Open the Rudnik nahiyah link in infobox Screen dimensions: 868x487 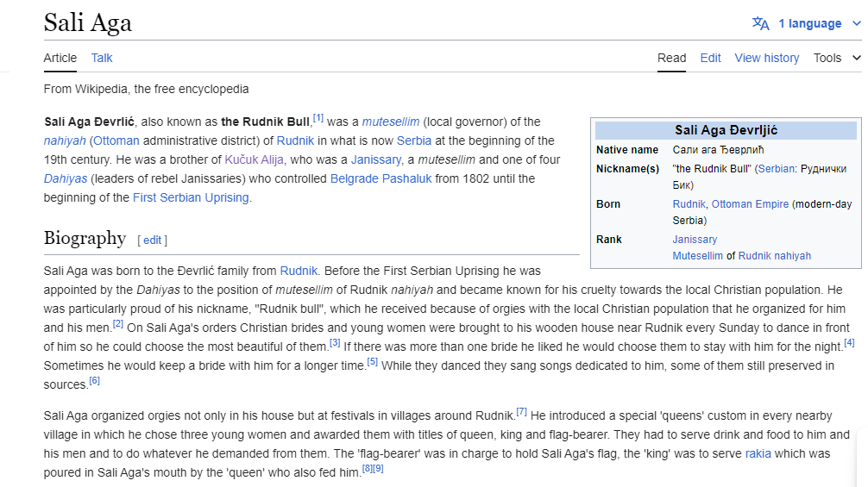(x=775, y=256)
